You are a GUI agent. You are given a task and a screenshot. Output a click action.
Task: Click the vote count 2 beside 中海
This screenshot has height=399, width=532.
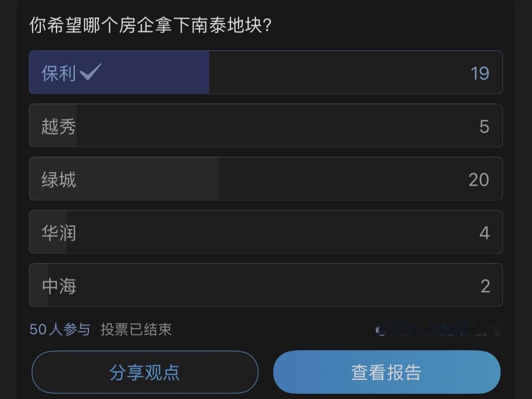point(485,286)
